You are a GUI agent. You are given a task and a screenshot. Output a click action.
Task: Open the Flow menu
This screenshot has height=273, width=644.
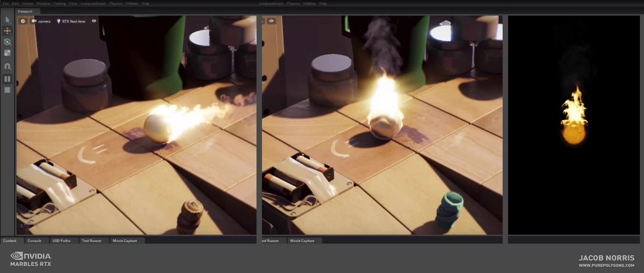[x=73, y=3]
